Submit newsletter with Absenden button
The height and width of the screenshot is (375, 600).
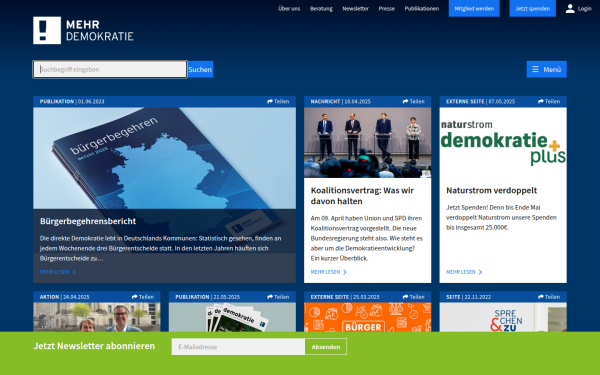[x=326, y=347]
